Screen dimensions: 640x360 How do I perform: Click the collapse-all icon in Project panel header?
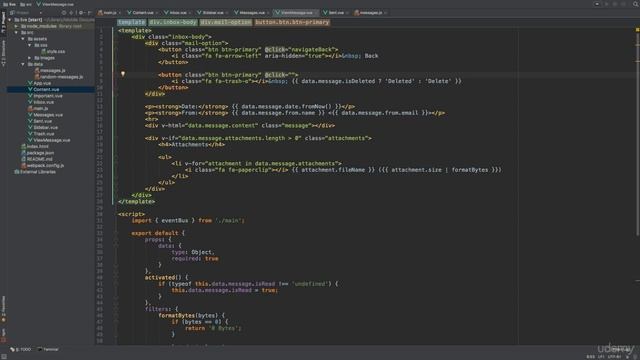pos(71,13)
